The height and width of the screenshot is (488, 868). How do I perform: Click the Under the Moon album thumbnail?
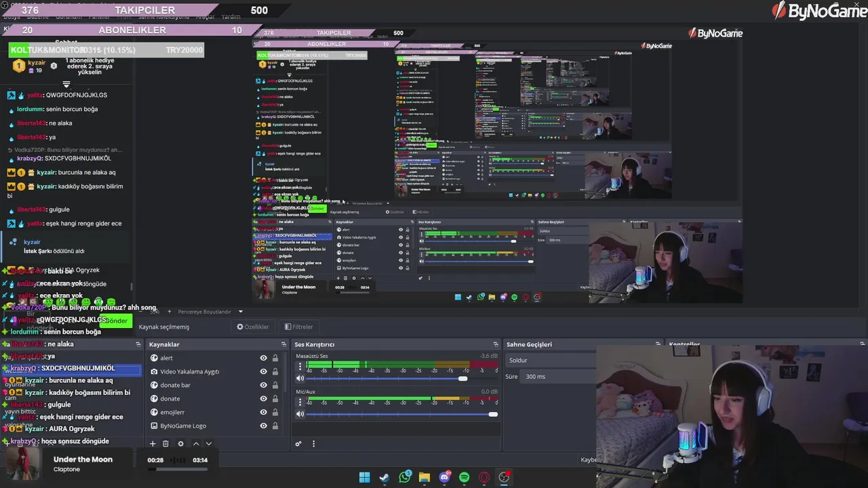click(24, 464)
